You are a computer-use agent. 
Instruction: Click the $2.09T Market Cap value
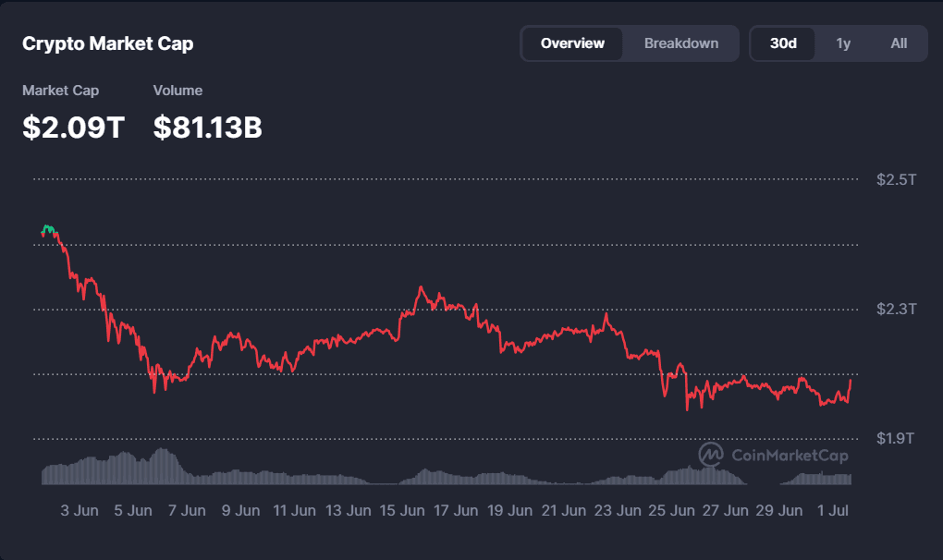tap(73, 128)
